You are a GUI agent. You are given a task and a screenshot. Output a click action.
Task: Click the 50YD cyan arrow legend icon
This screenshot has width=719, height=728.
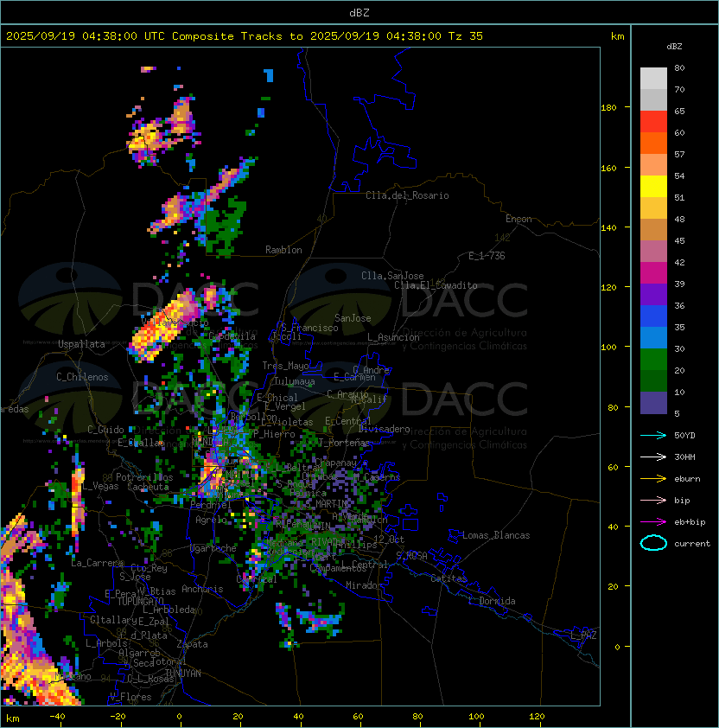[653, 436]
